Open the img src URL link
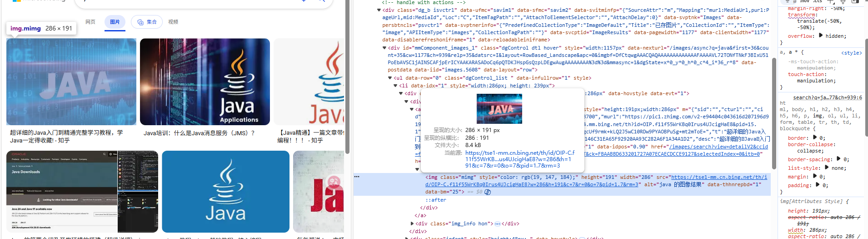The width and height of the screenshot is (868, 239). point(596,181)
